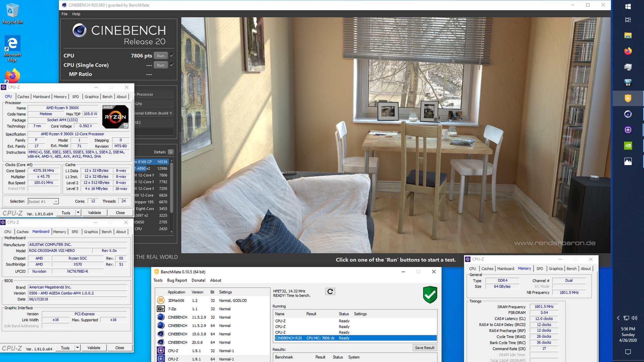Click the DRAM Frequency 1801.5 MHz value
This screenshot has width=644, height=362.
[x=544, y=306]
